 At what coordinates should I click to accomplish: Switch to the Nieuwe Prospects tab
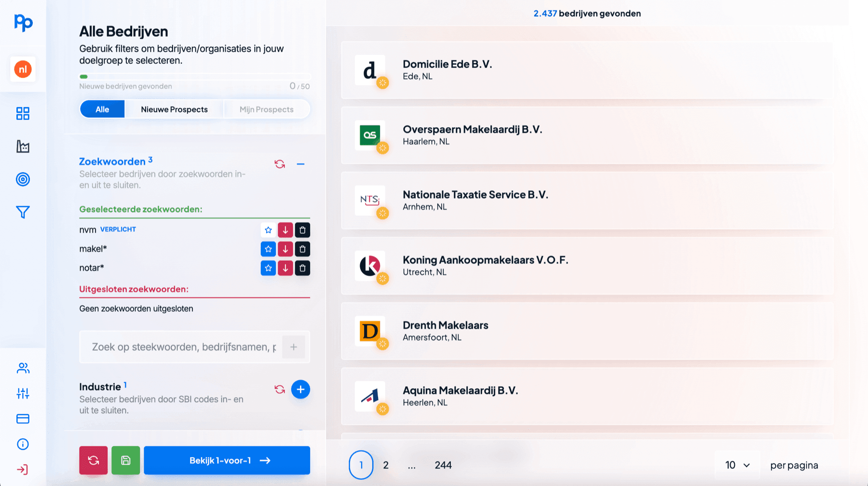174,110
